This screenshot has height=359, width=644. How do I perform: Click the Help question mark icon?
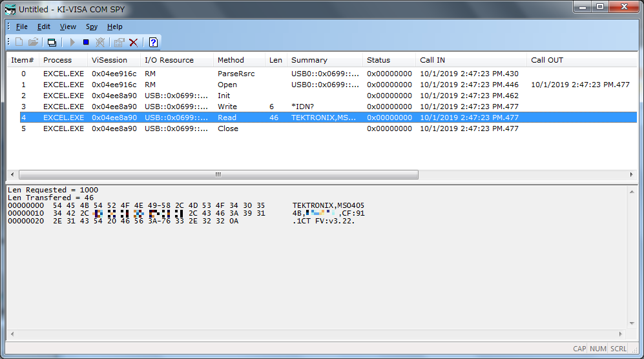[x=153, y=43]
